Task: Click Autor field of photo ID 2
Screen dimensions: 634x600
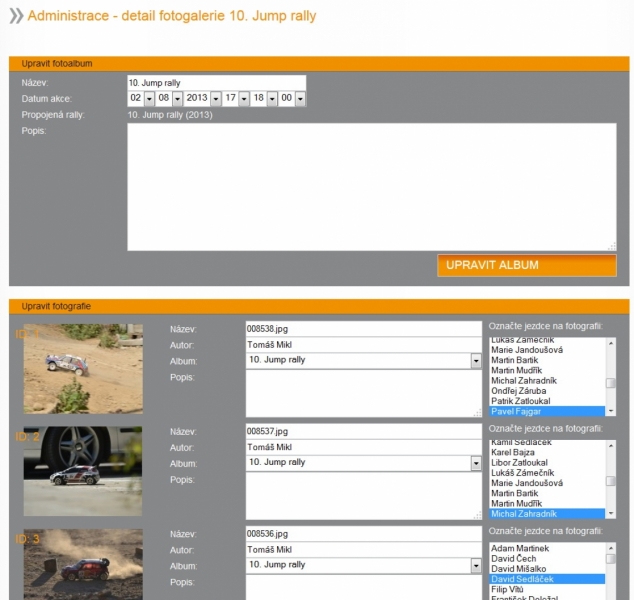Action: point(363,447)
